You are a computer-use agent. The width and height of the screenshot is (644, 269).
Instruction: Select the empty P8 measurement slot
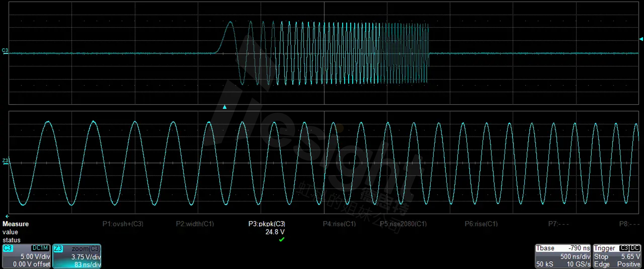click(629, 224)
